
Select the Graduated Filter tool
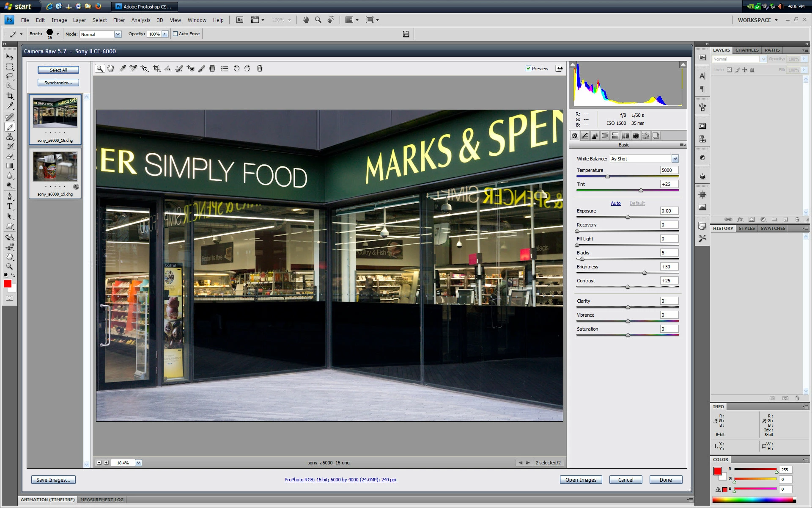(212, 69)
